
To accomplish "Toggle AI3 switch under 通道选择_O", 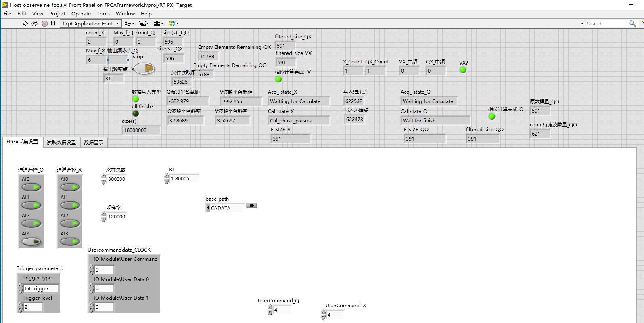I will (x=32, y=242).
